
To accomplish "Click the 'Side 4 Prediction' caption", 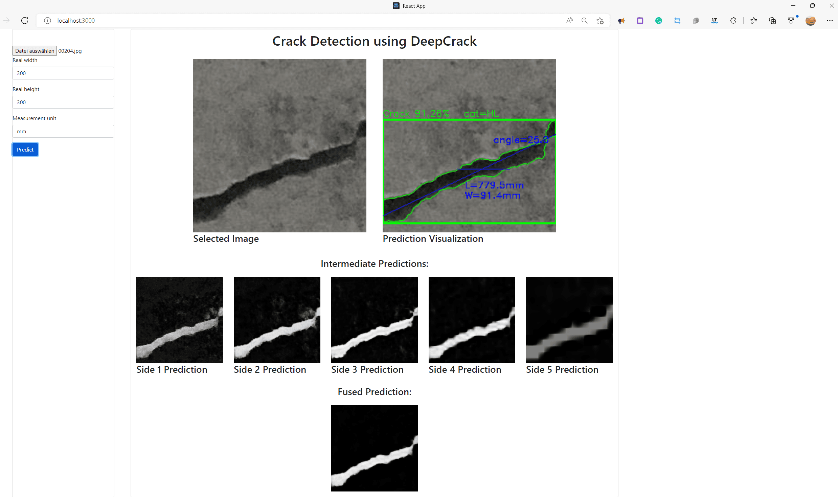I will 465,369.
